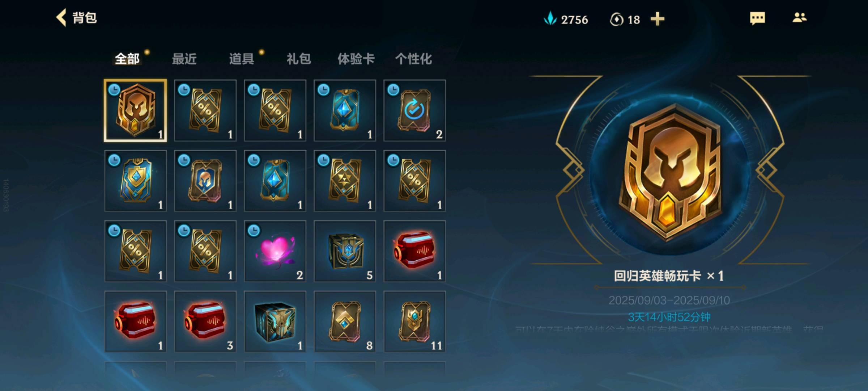
Task: Switch to the 最近 tab
Action: [184, 59]
